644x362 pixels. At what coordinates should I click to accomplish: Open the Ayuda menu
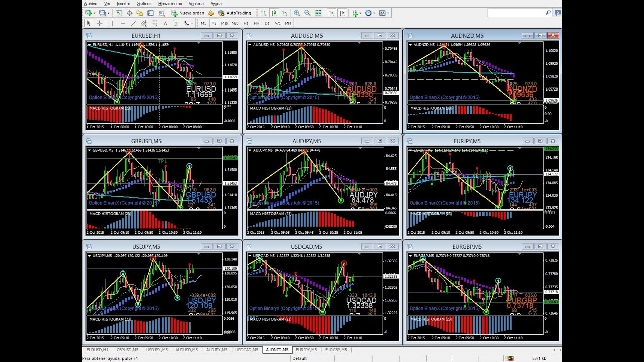(216, 3)
